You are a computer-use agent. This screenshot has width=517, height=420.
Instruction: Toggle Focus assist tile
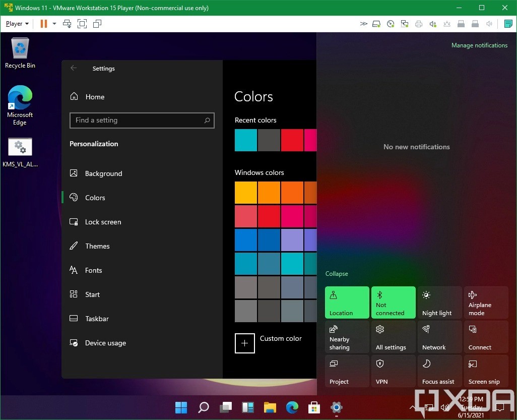coord(439,371)
